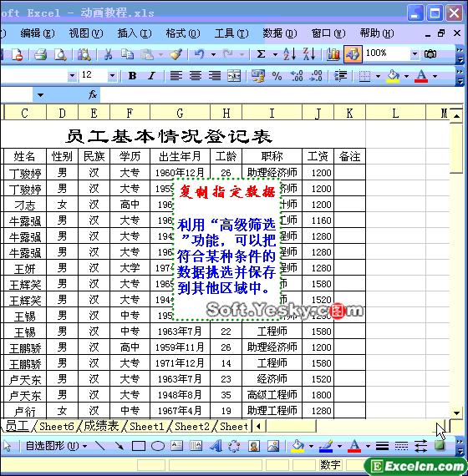Select column header G
468x476 pixels.
click(180, 114)
